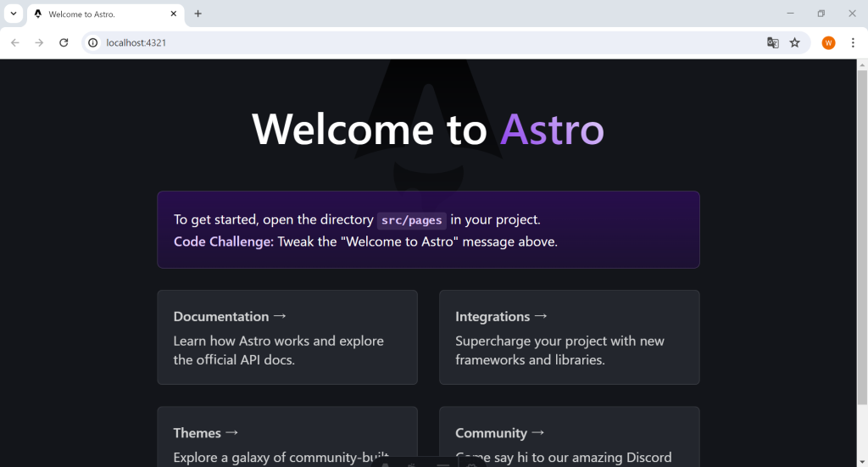Click the scrollbar down arrow
This screenshot has width=868, height=467.
pyautogui.click(x=862, y=461)
